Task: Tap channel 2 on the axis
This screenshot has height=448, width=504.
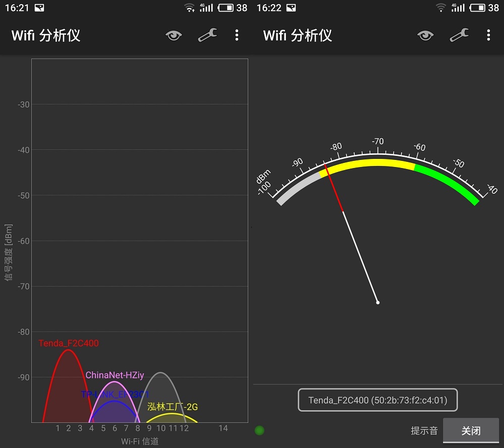Action: pos(69,428)
